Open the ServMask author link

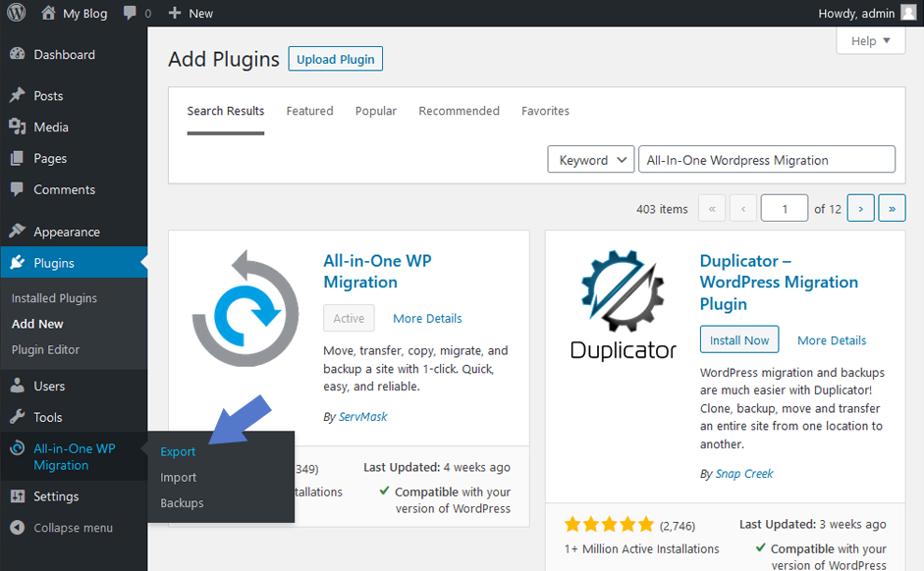[x=362, y=416]
